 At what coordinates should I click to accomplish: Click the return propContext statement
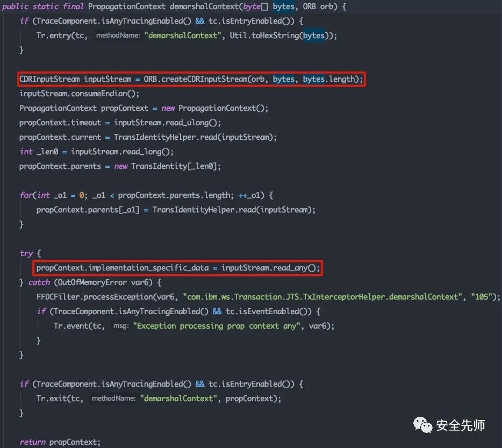coord(60,442)
